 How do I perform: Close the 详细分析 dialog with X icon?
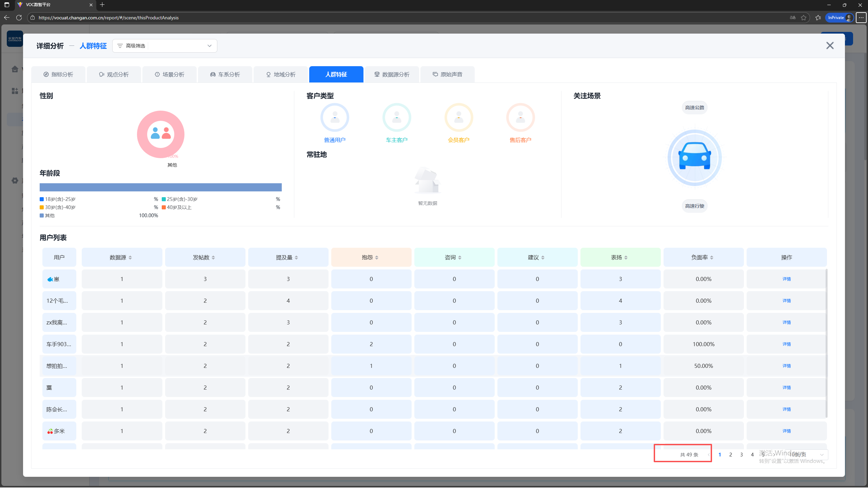pyautogui.click(x=830, y=45)
